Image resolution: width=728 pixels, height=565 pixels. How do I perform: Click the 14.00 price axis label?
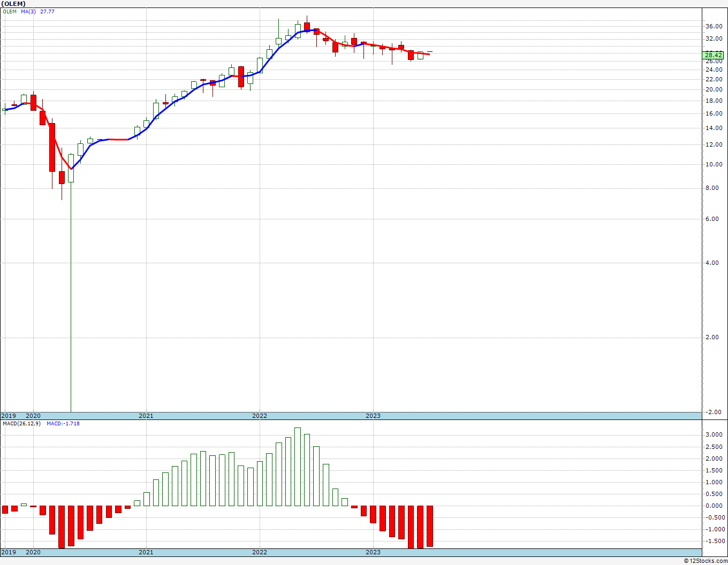click(714, 128)
